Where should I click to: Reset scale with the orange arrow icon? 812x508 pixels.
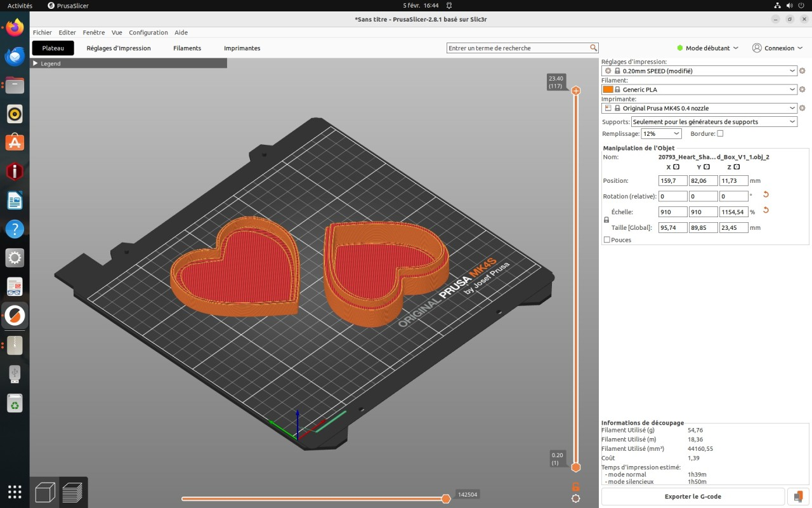pos(766,210)
